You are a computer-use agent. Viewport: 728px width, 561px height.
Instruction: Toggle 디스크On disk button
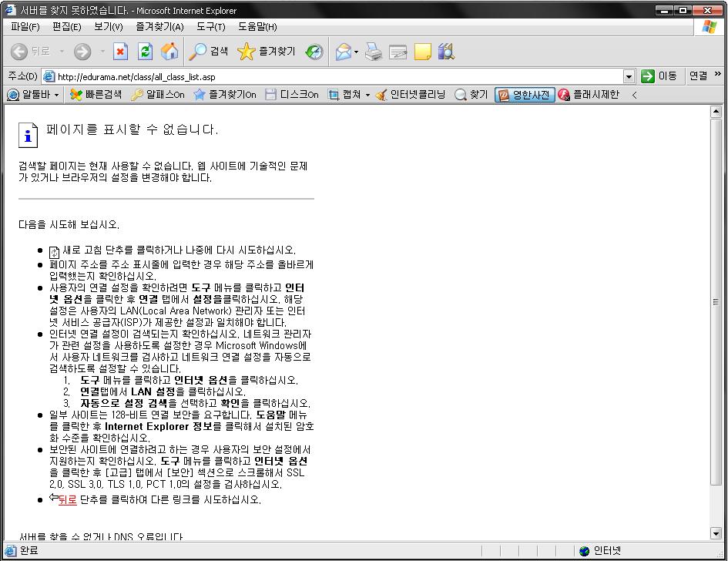click(292, 95)
